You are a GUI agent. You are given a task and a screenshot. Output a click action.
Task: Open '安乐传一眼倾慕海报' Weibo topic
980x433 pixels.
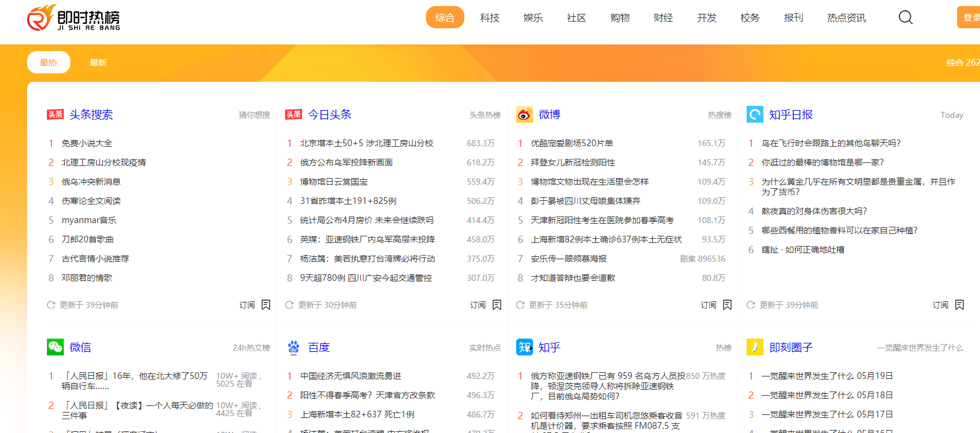(x=569, y=259)
